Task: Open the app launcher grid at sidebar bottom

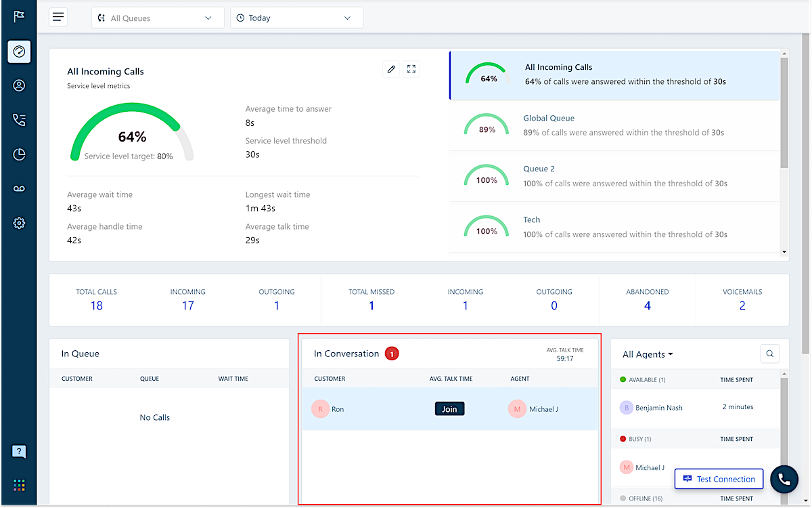Action: pos(18,485)
